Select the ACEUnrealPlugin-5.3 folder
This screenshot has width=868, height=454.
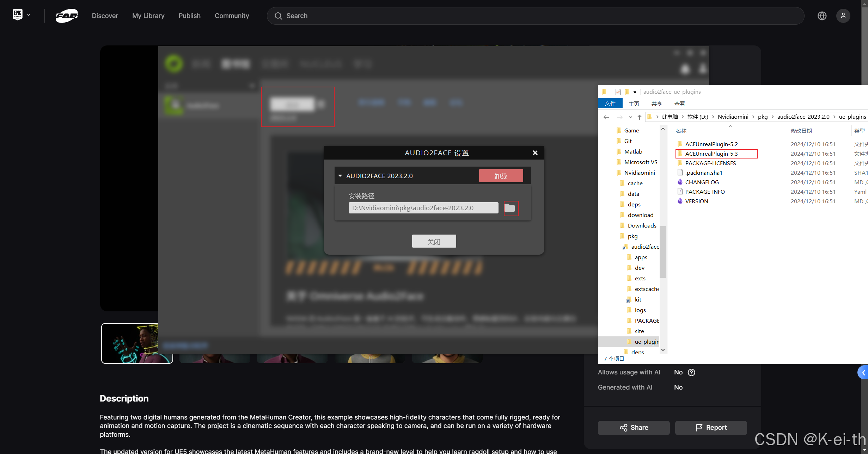click(711, 154)
